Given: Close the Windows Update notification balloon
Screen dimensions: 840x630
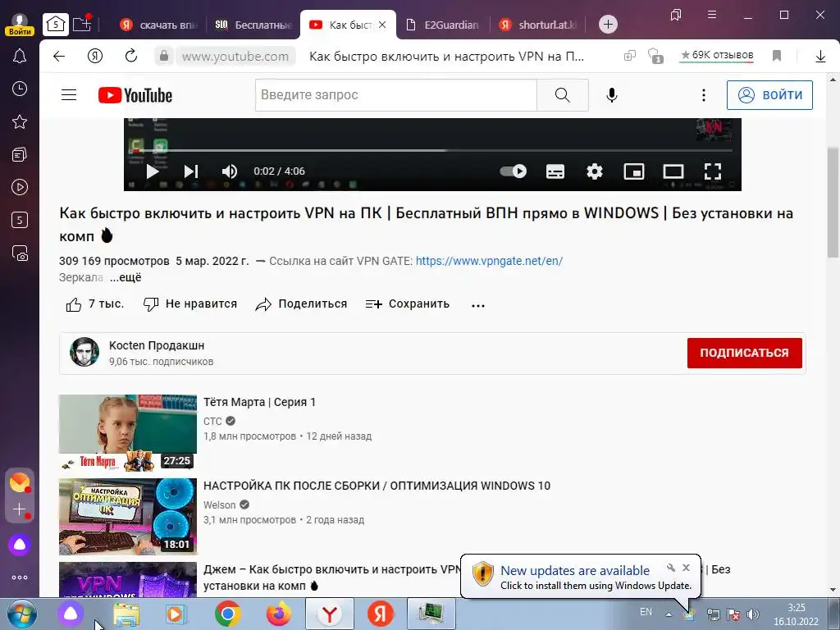Looking at the screenshot, I should click(686, 568).
